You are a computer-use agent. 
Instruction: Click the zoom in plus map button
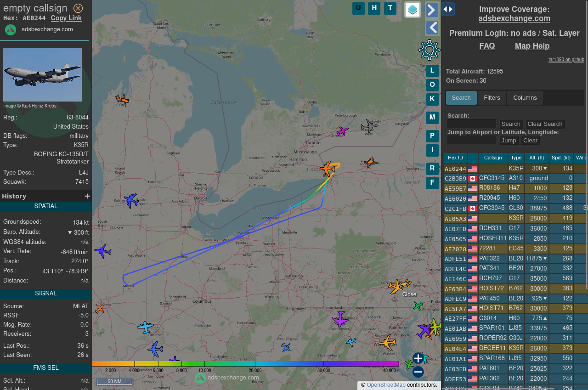418,358
